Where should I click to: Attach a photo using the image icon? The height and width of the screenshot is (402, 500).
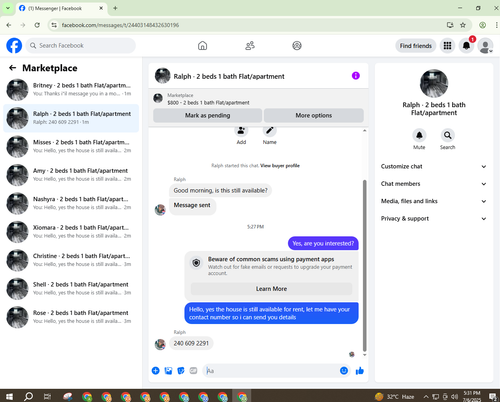[168, 371]
